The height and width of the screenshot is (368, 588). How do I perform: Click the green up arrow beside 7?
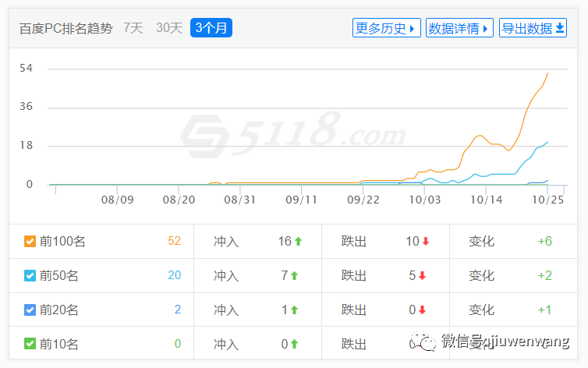click(295, 276)
